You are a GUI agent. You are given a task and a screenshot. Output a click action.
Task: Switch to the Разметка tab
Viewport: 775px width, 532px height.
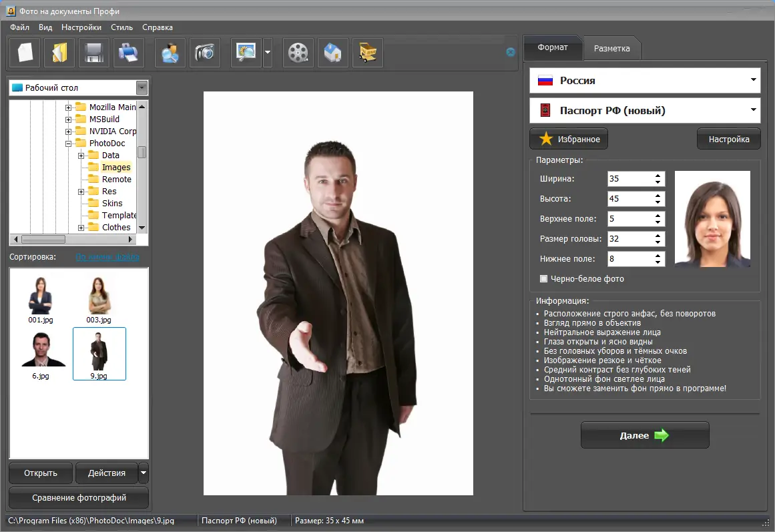pyautogui.click(x=611, y=49)
